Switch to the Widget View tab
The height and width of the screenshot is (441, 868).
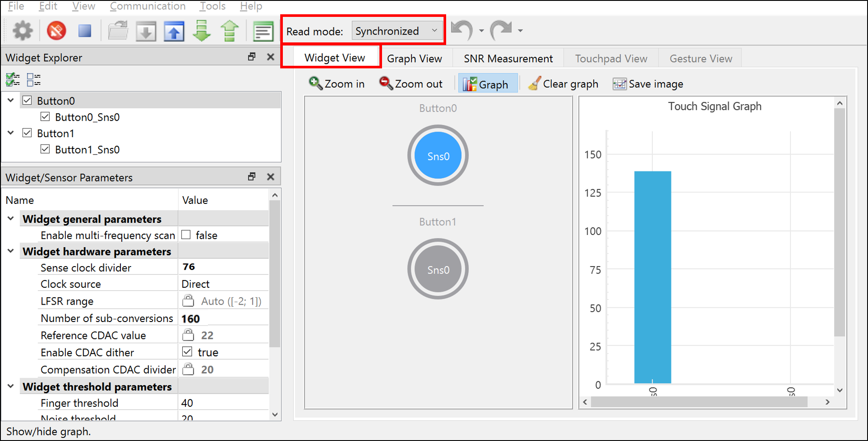click(335, 58)
